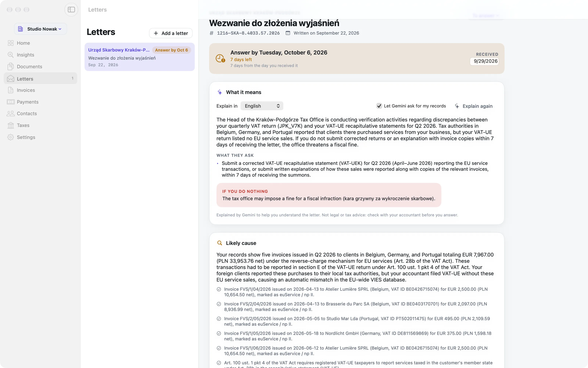The height and width of the screenshot is (368, 588).
Task: Open Settings in the sidebar
Action: [x=40, y=137]
